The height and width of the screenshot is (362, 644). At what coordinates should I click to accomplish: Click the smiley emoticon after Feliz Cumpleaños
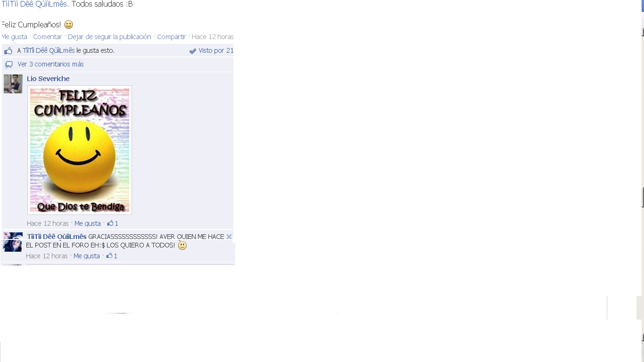[x=69, y=25]
